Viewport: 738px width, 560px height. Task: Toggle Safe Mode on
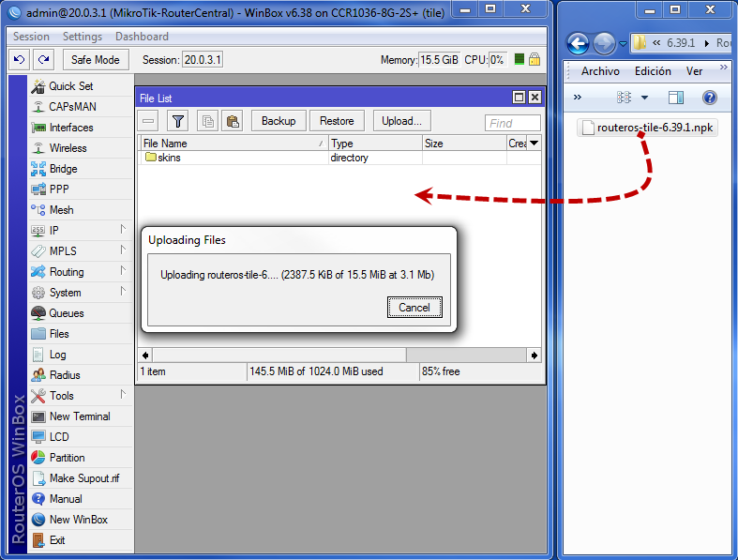pyautogui.click(x=96, y=60)
